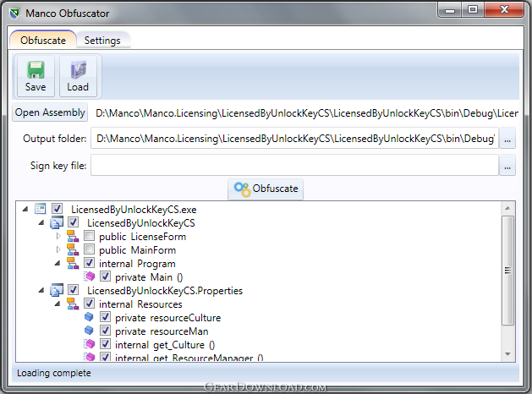Viewport: 532px width, 394px height.
Task: Click the method icon beside internal get_ResourceManager ()
Action: click(x=90, y=357)
